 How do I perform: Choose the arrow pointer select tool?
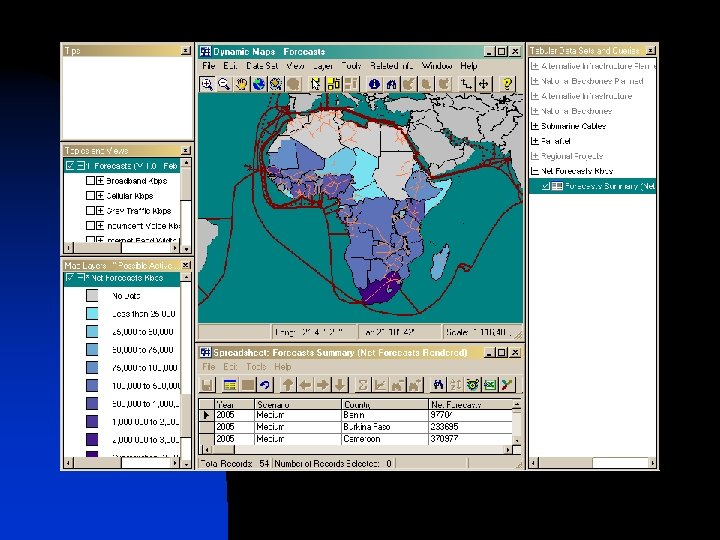315,84
